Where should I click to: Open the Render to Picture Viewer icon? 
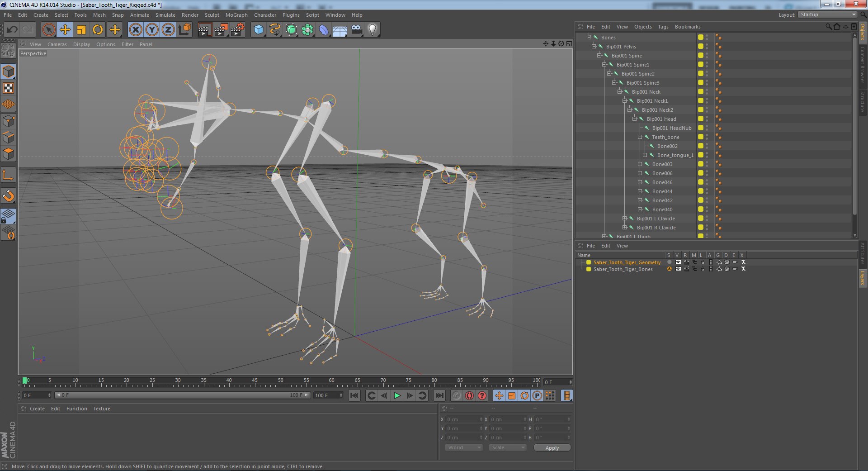pyautogui.click(x=221, y=30)
